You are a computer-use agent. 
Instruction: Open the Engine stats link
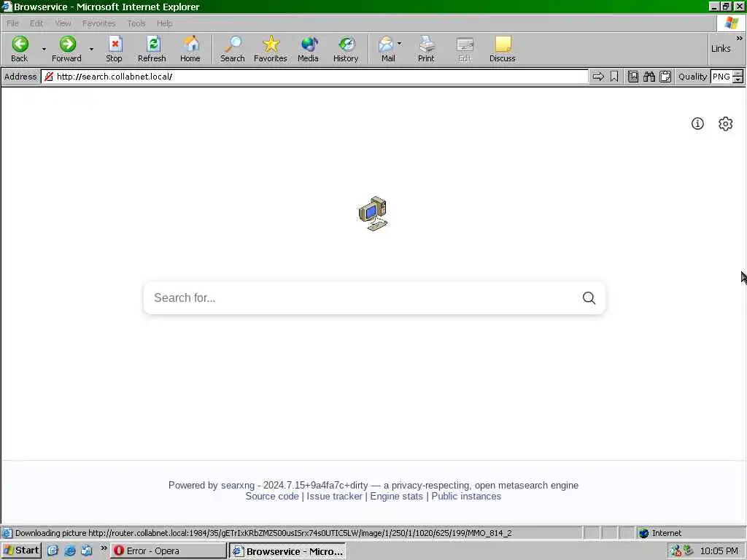[x=396, y=496]
